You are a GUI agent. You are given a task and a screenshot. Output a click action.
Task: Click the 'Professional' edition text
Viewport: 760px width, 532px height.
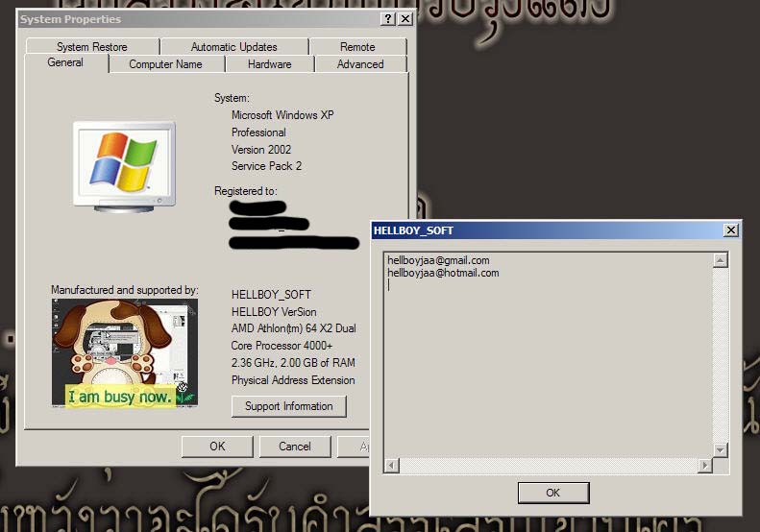pyautogui.click(x=258, y=133)
